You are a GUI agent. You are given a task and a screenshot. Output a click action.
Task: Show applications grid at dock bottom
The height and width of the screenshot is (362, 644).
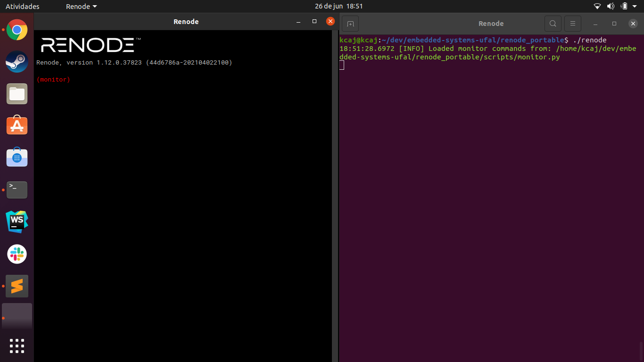[17, 346]
